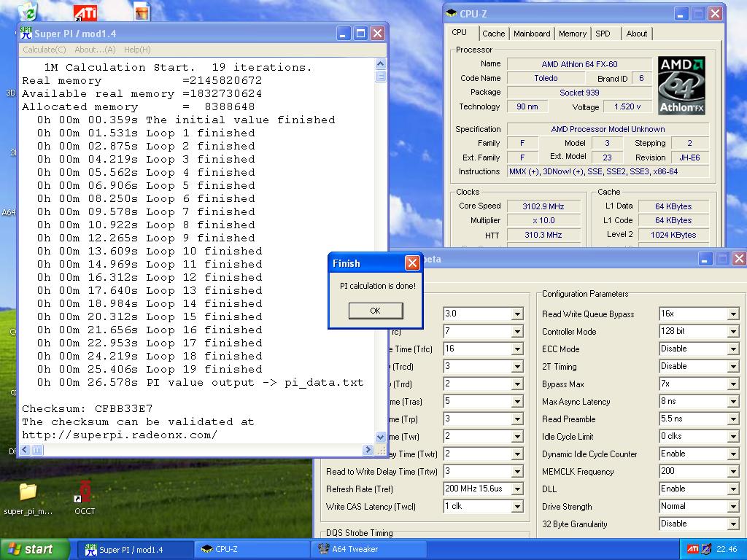The height and width of the screenshot is (560, 747).
Task: Open the 2T Timing dropdown
Action: point(734,367)
